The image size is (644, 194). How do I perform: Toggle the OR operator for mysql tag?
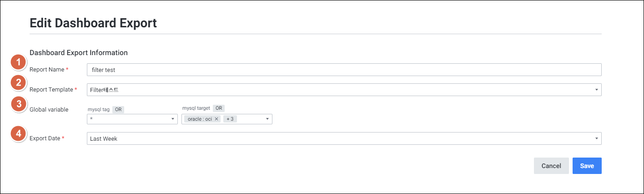pos(118,110)
